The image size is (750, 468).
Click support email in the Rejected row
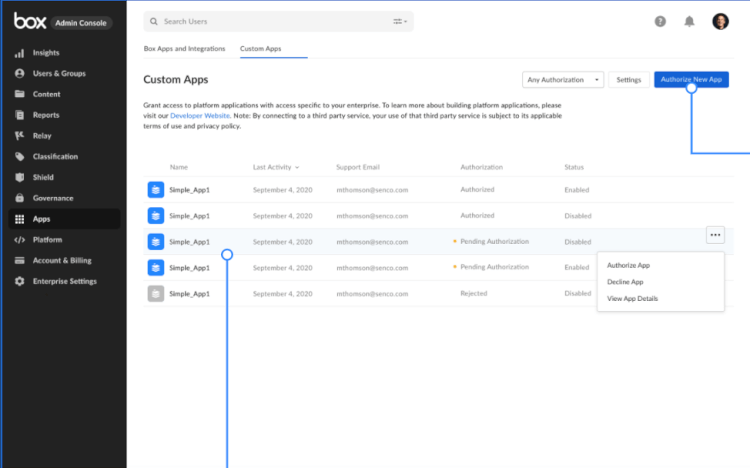click(x=372, y=294)
